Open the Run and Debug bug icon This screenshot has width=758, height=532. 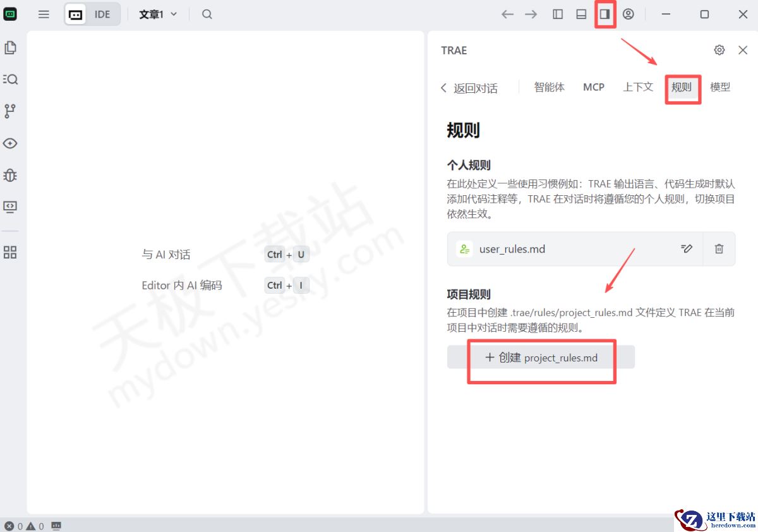[x=10, y=175]
